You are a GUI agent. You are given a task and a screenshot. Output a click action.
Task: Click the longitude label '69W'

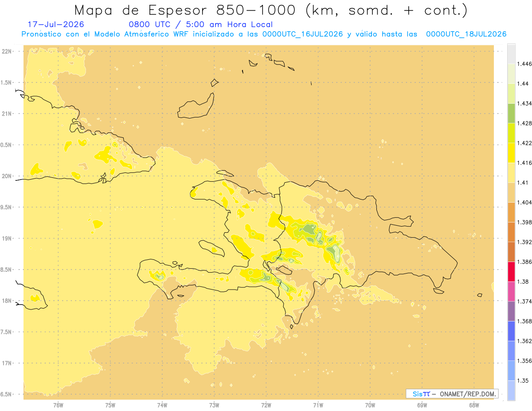(422, 405)
